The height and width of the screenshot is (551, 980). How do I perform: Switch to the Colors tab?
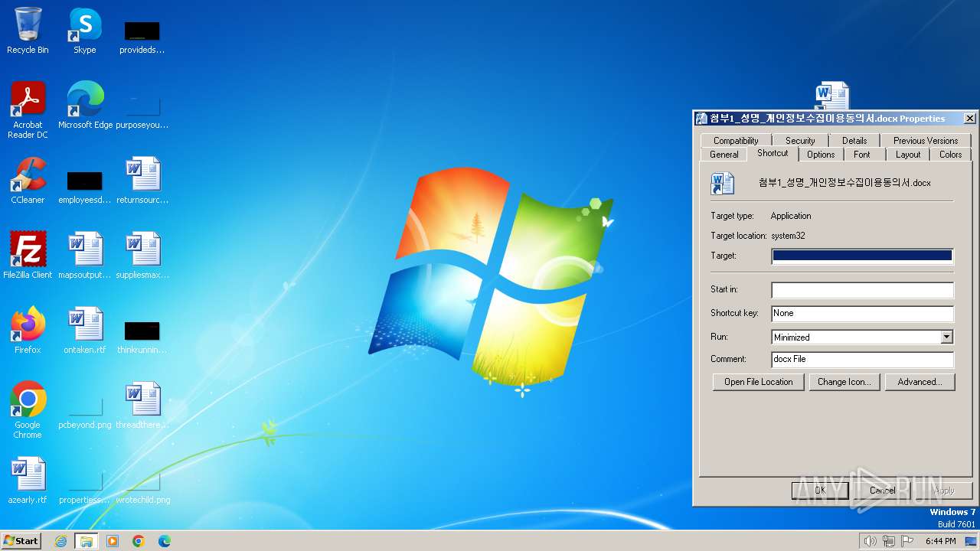(x=950, y=154)
